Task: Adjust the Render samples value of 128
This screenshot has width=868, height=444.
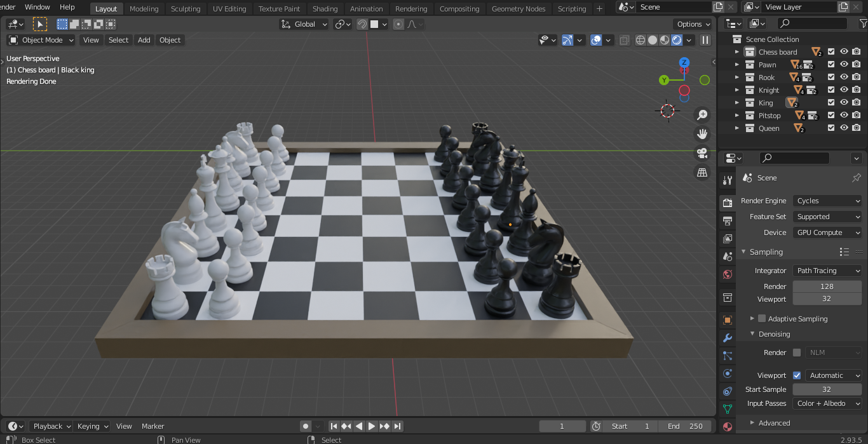Action: pos(827,286)
